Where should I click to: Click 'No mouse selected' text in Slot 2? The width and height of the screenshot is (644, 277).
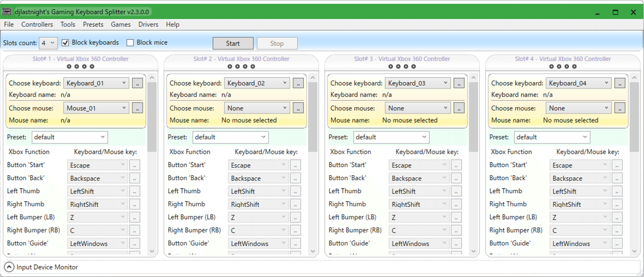coord(249,121)
